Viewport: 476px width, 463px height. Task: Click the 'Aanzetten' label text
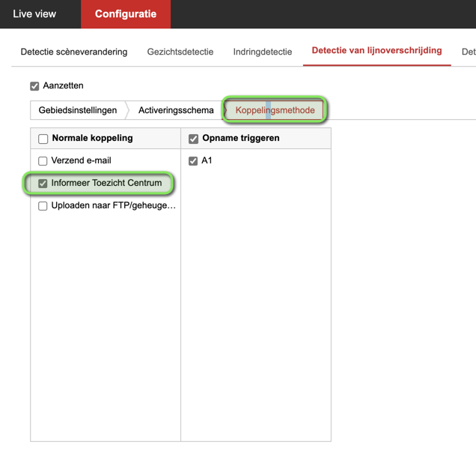64,86
